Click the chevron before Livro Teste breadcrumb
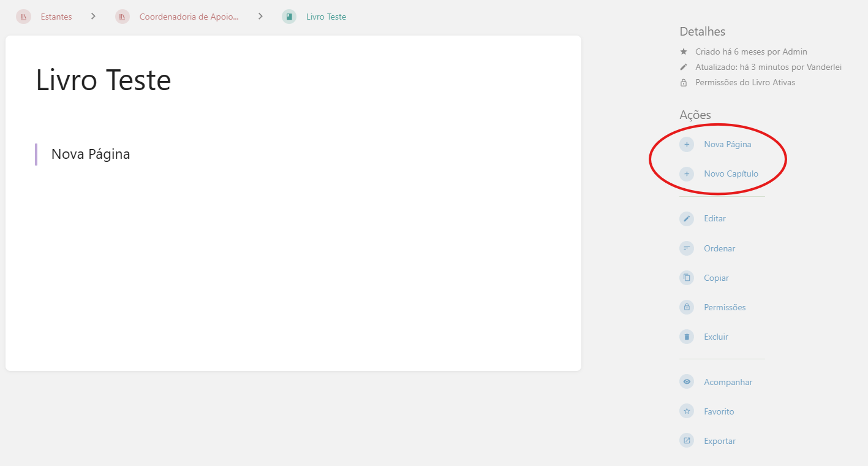The image size is (868, 466). [x=260, y=17]
